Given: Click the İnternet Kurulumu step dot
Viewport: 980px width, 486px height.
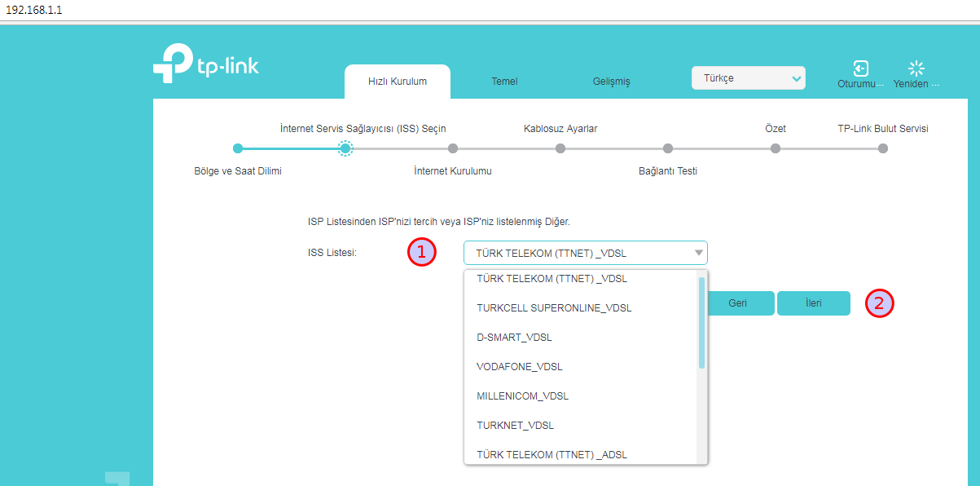Looking at the screenshot, I should pyautogui.click(x=453, y=148).
